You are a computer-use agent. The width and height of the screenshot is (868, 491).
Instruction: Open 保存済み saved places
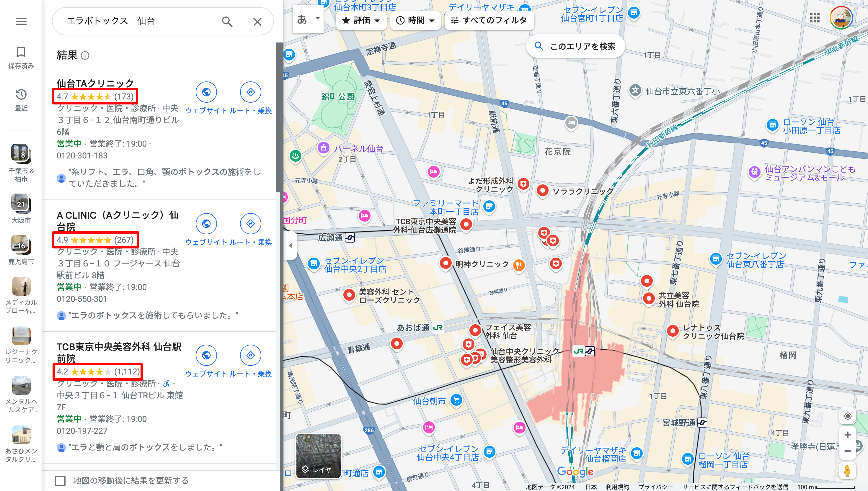point(21,58)
